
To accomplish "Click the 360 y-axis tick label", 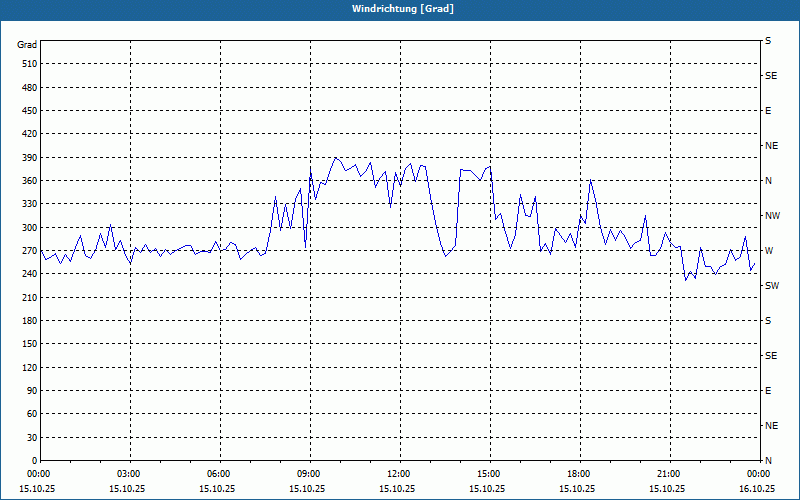I will (x=29, y=181).
